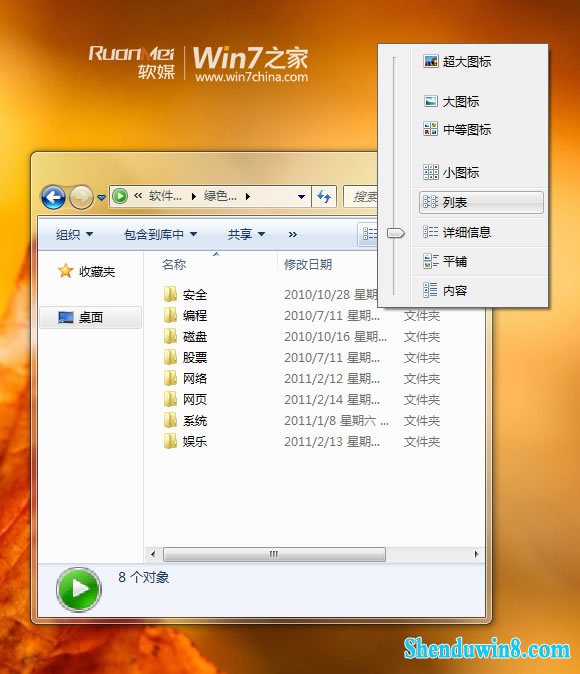Click the folder icon of 网页

click(170, 399)
